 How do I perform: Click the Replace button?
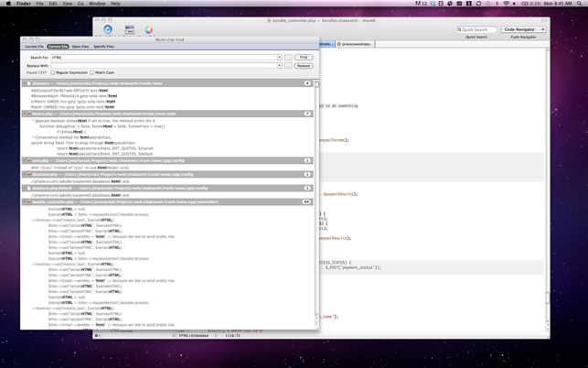(304, 66)
